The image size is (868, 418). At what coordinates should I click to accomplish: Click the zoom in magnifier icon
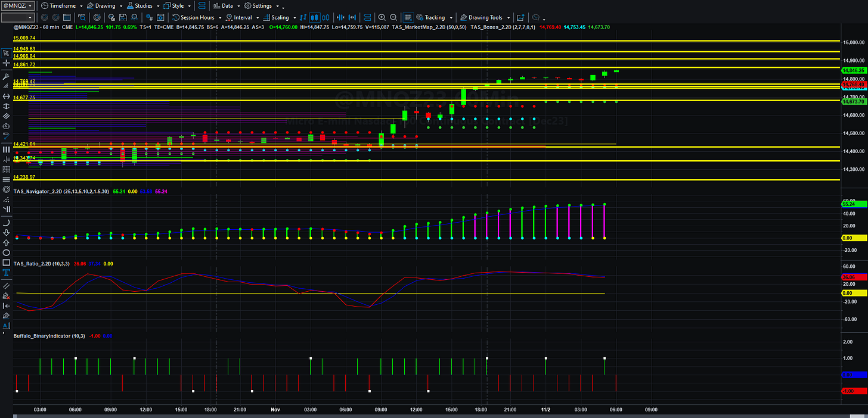[x=382, y=17]
